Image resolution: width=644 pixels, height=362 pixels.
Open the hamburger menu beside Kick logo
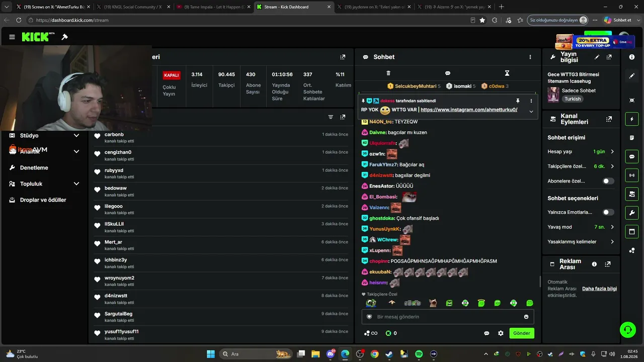(x=12, y=37)
